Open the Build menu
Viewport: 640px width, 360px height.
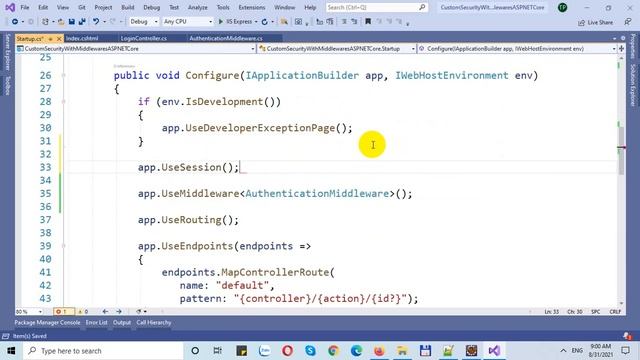[x=128, y=7]
